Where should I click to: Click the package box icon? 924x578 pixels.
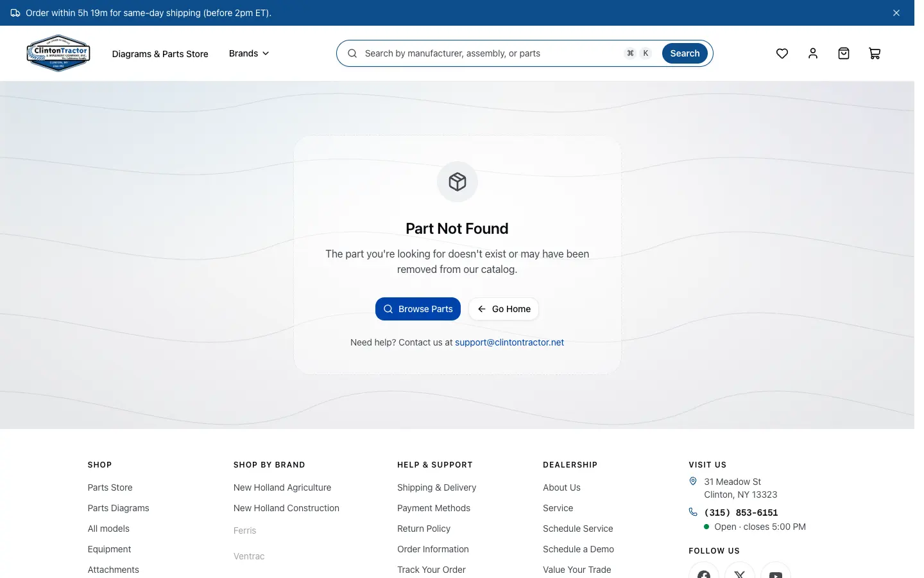[x=458, y=182]
